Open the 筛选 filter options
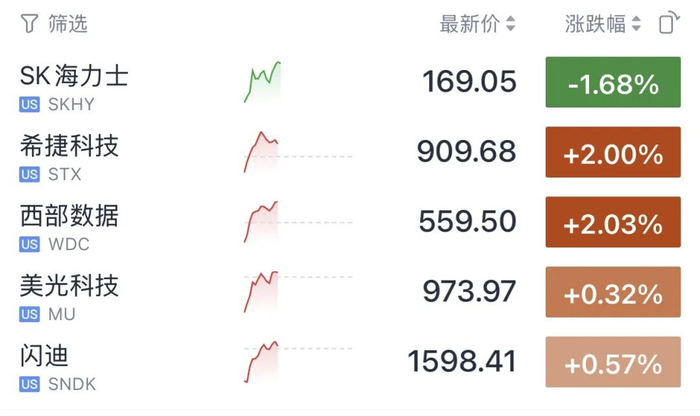 click(54, 24)
